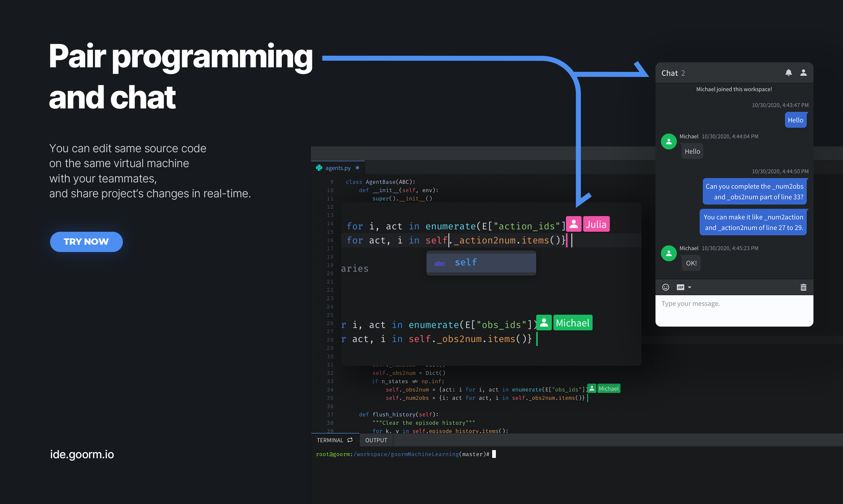Click the chat notification bell icon

788,73
